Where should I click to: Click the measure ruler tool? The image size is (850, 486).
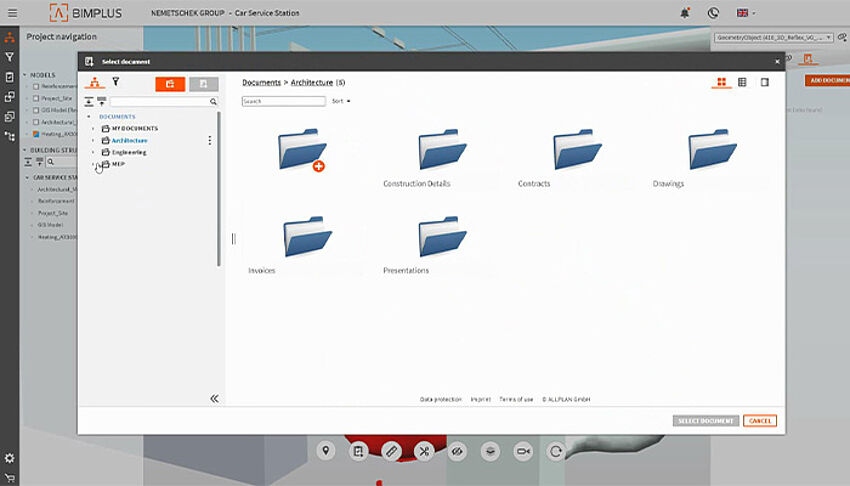[391, 451]
